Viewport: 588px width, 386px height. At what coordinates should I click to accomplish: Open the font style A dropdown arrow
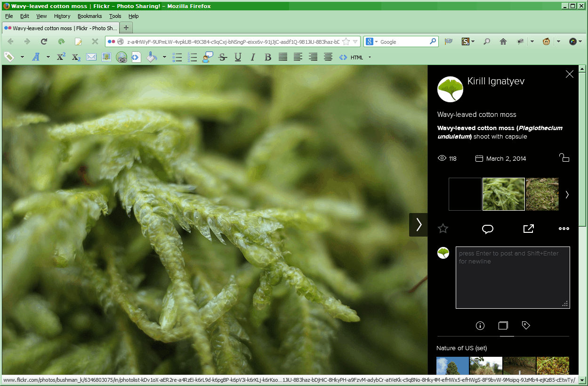point(48,57)
